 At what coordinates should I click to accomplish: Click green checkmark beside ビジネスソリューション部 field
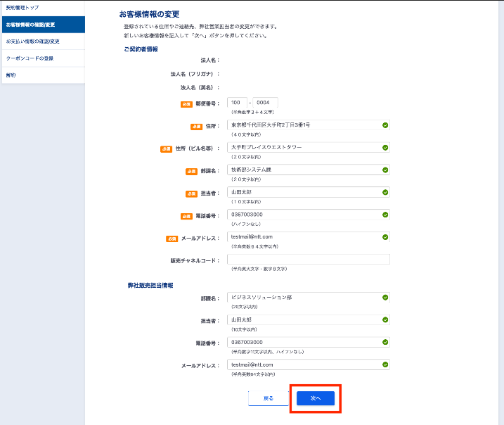pyautogui.click(x=385, y=298)
